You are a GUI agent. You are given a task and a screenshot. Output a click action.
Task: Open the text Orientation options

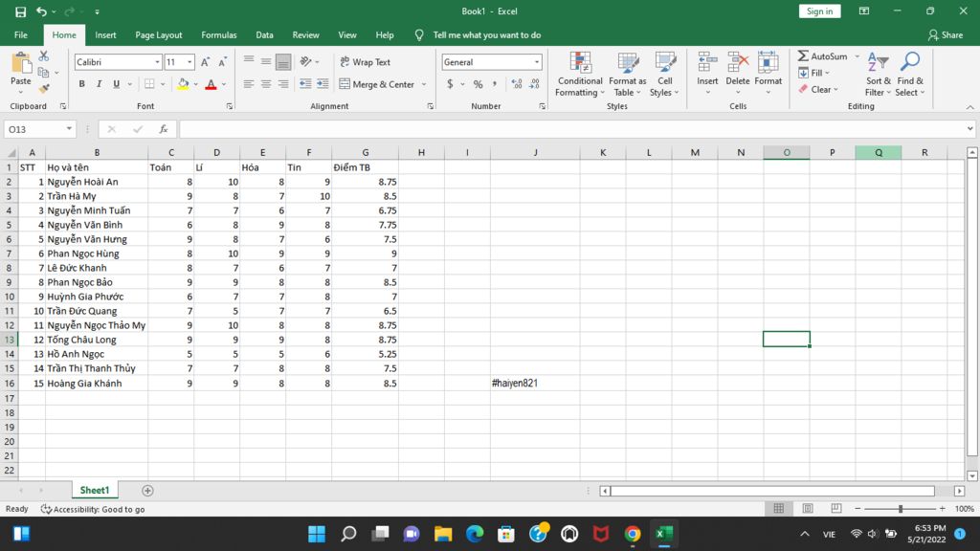[309, 62]
